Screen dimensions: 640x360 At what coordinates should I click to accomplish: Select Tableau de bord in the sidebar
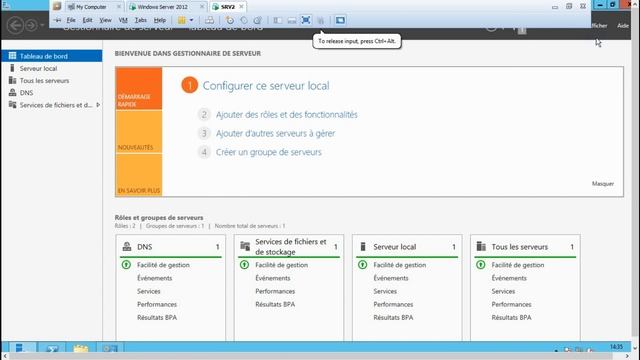(x=51, y=56)
